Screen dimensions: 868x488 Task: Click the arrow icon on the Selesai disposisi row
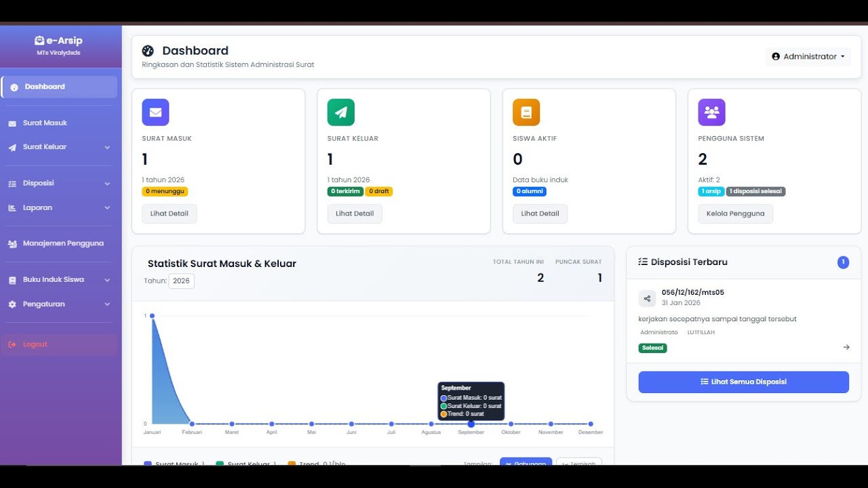[846, 348]
